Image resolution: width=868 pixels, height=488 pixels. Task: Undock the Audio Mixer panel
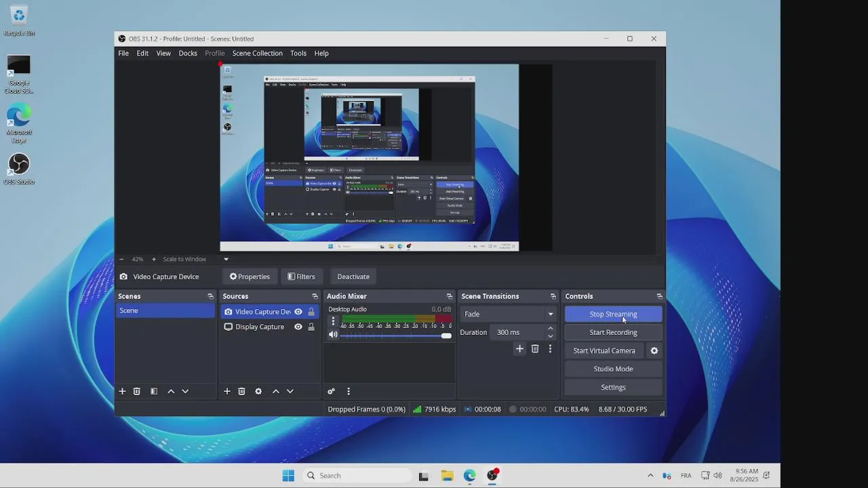[x=449, y=296]
